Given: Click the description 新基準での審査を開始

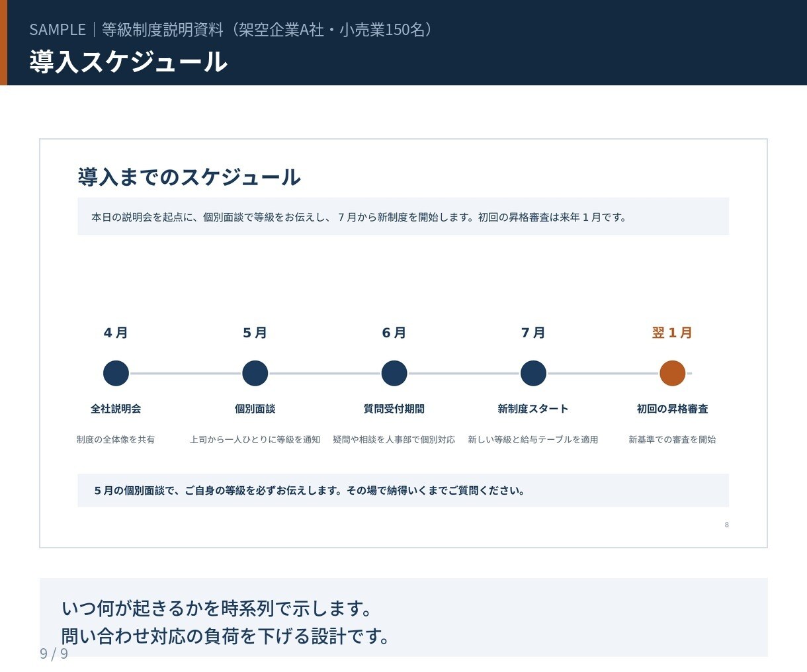Looking at the screenshot, I should 672,439.
